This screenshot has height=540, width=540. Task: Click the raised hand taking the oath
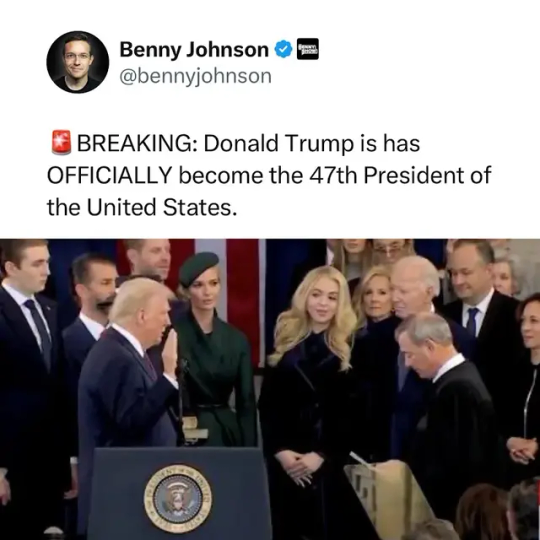[x=170, y=352]
